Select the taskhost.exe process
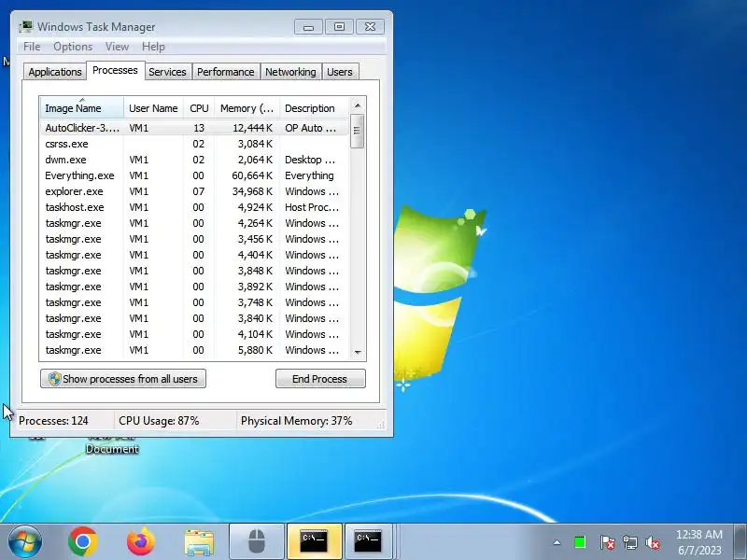This screenshot has width=747, height=560. tap(195, 207)
